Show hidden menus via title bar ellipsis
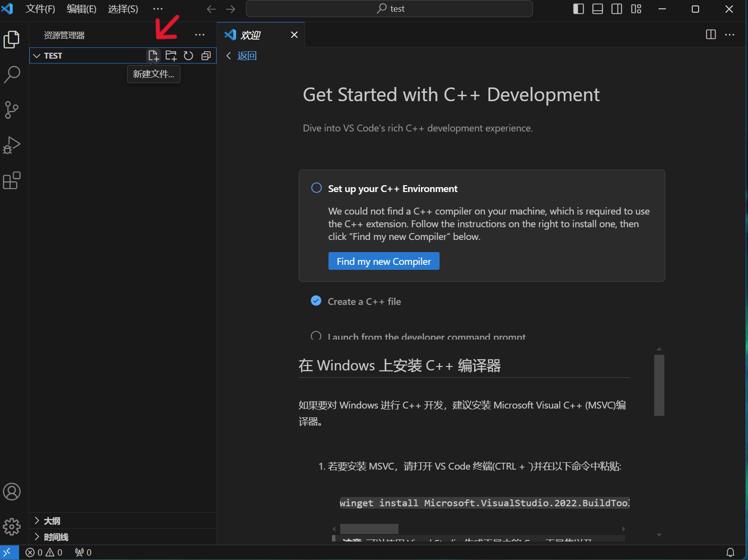Image resolution: width=748 pixels, height=560 pixels. click(158, 9)
